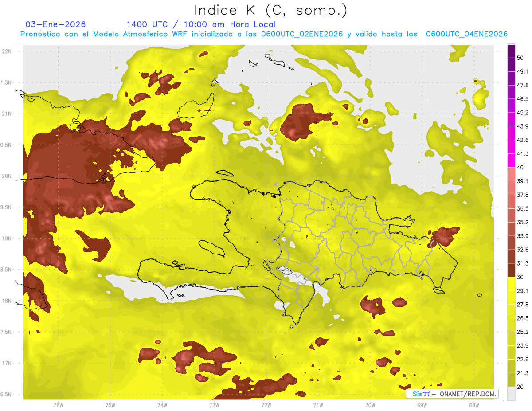Click the "19N" latitude label

coord(7,238)
